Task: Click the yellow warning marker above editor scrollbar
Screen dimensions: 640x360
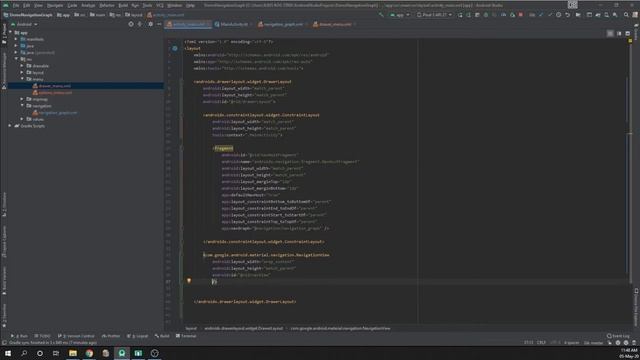Action: pyautogui.click(x=630, y=41)
